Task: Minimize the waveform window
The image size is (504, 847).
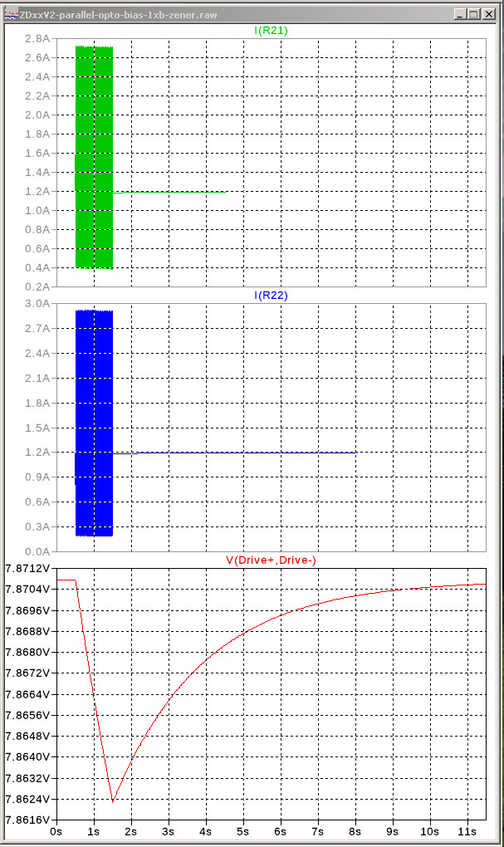Action: point(460,15)
